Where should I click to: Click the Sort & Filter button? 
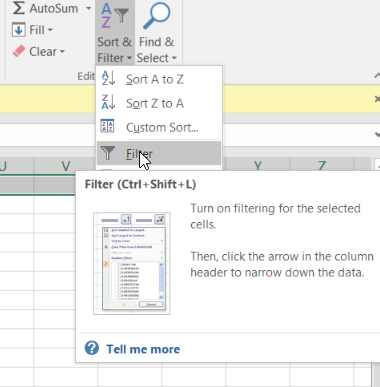coord(115,32)
